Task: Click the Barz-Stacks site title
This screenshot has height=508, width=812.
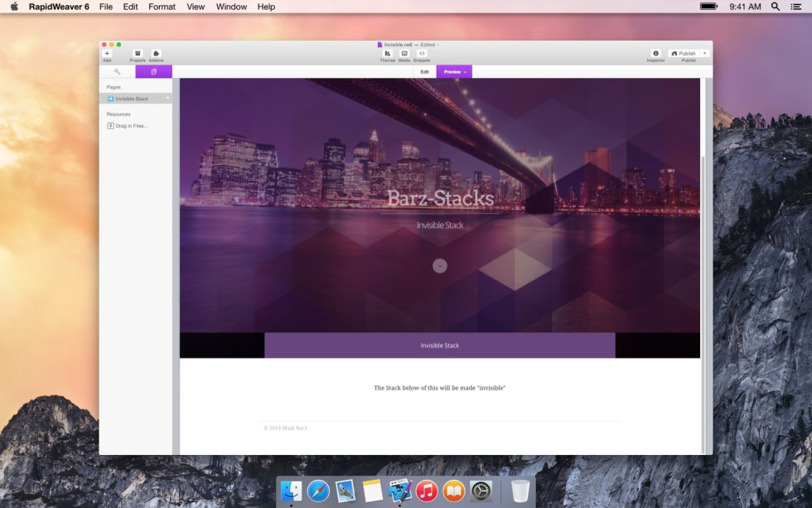Action: tap(440, 198)
